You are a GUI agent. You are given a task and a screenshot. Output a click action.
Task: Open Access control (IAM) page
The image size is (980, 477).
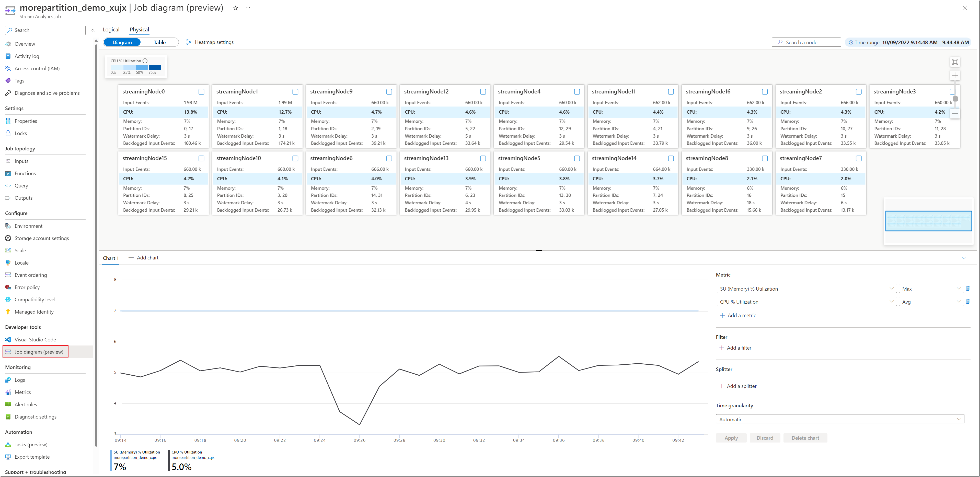click(x=37, y=68)
